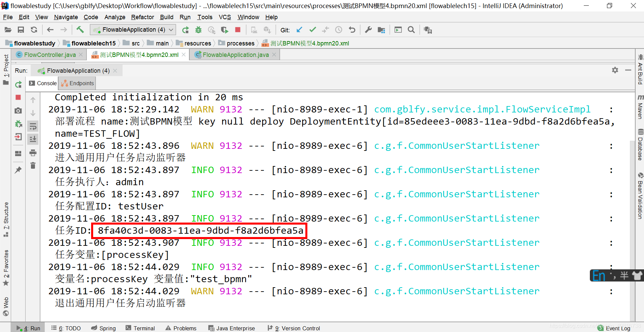Open the Maven side panel

[x=640, y=107]
